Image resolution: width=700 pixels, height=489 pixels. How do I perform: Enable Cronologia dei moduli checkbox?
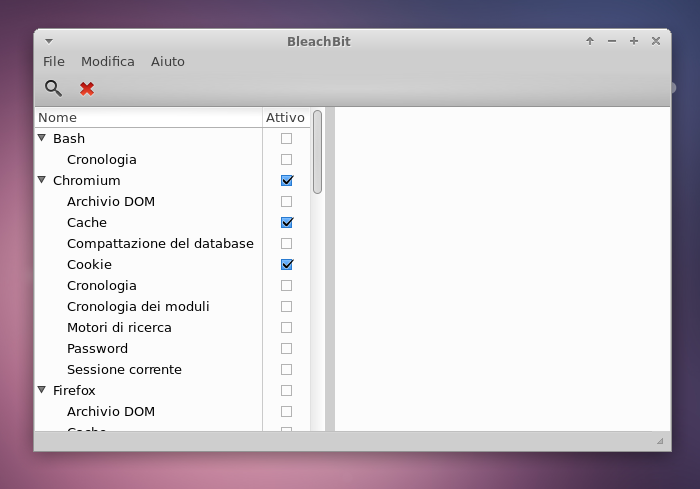point(287,306)
